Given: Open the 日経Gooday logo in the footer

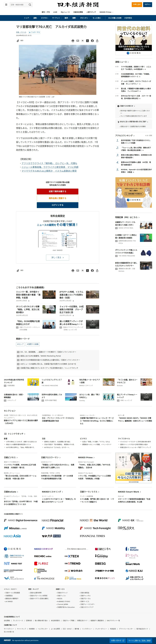Looking at the screenshot, I should 102,556.
